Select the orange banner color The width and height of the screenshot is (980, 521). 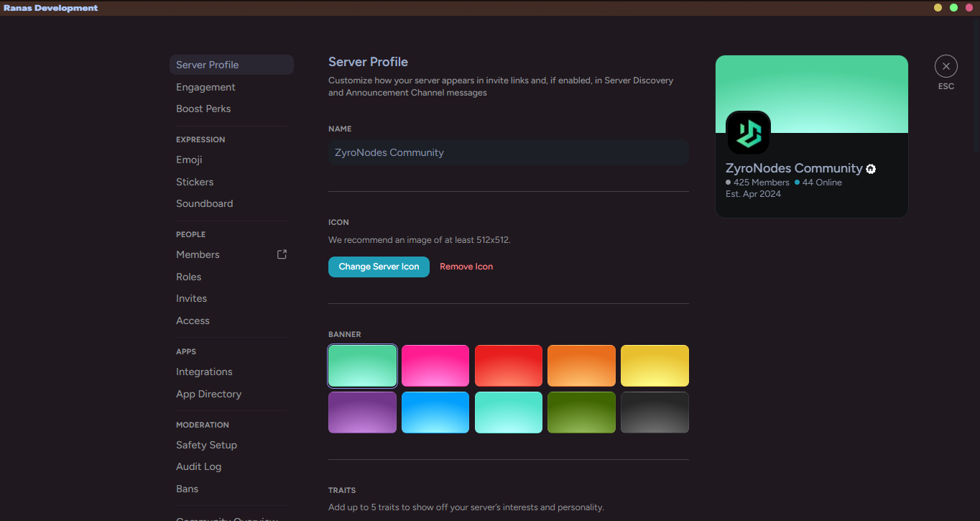[x=581, y=366]
